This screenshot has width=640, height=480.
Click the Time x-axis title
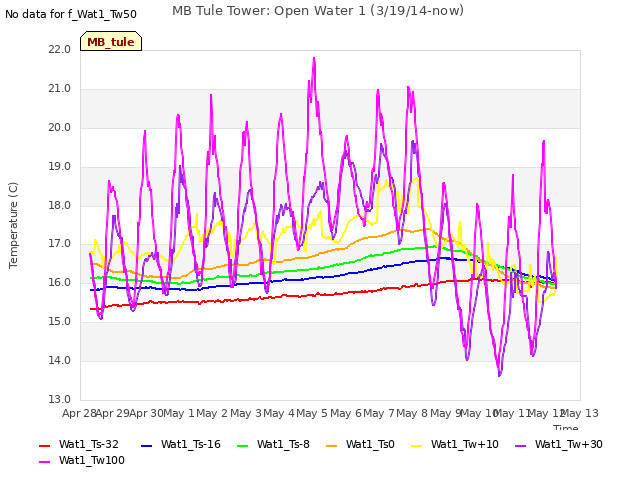click(566, 427)
